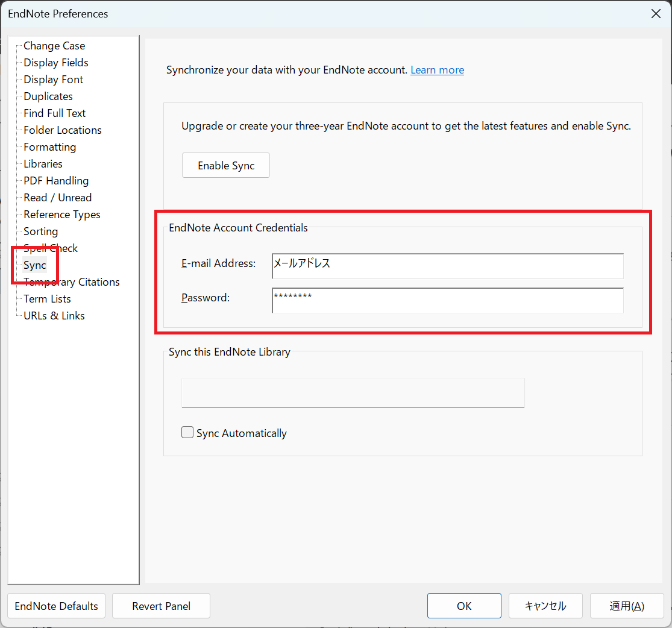
Task: Select URLs & Links in the sidebar
Action: pyautogui.click(x=54, y=316)
